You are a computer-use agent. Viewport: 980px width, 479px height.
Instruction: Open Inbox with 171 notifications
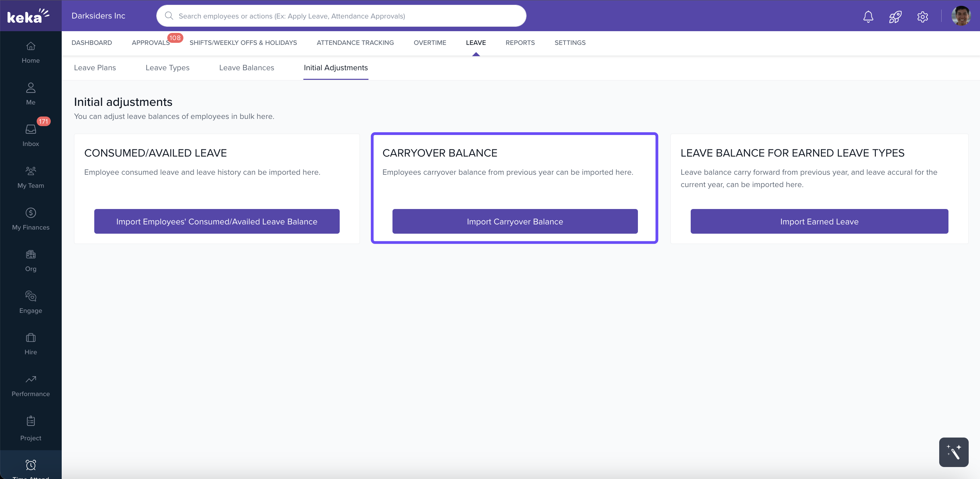[31, 130]
